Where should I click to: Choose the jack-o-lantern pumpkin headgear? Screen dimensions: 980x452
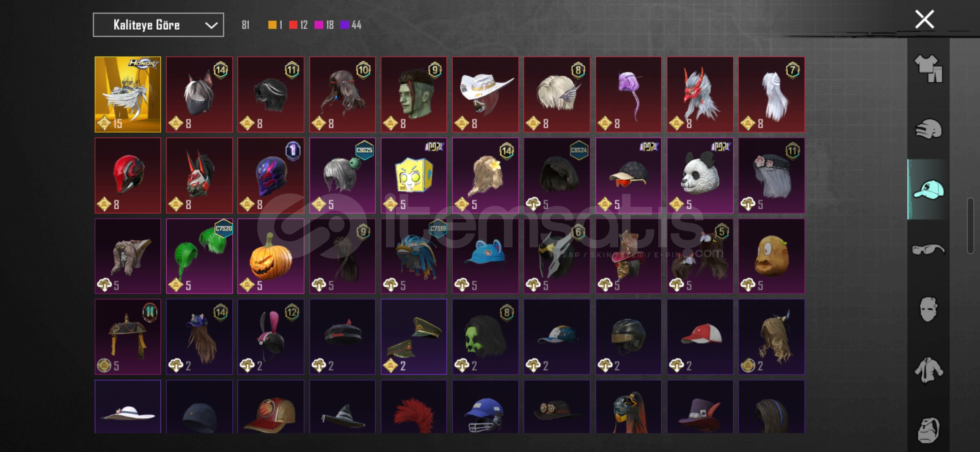(271, 256)
